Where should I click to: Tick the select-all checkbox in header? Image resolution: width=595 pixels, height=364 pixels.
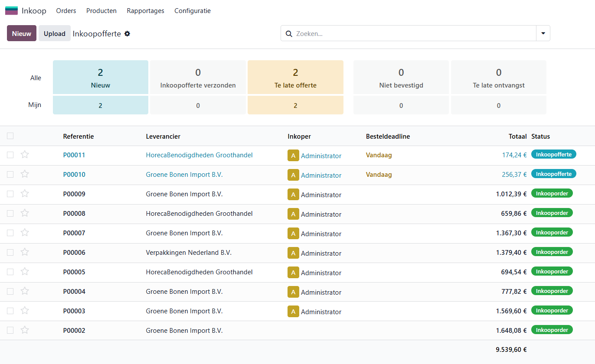[10, 136]
